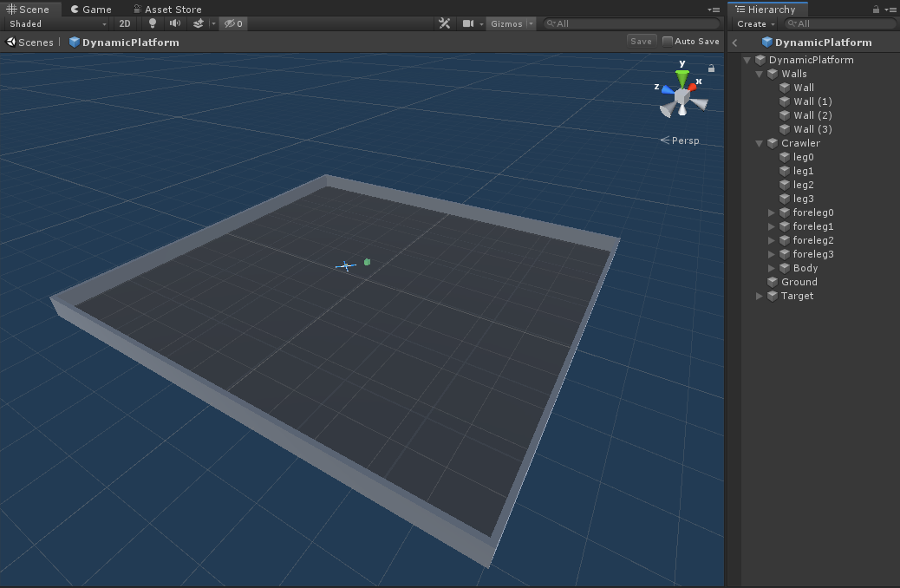Activate the Hierarchy panel tab

point(767,10)
